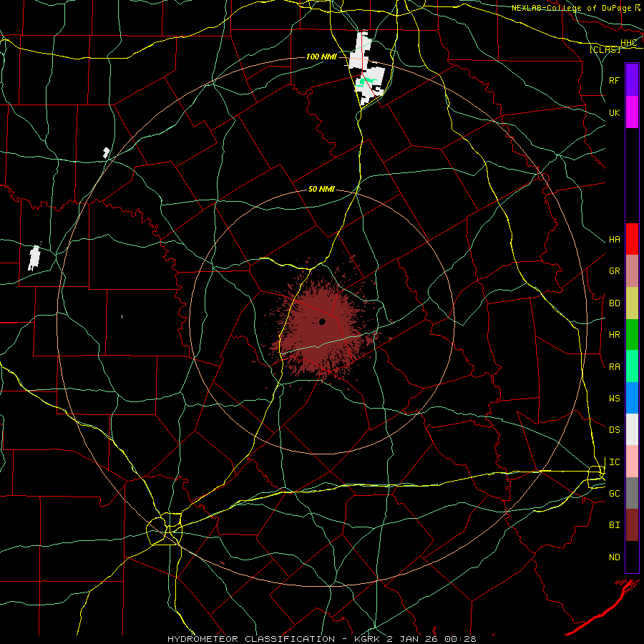Click the 'HHC' product code text
The image size is (644, 644).
628,43
